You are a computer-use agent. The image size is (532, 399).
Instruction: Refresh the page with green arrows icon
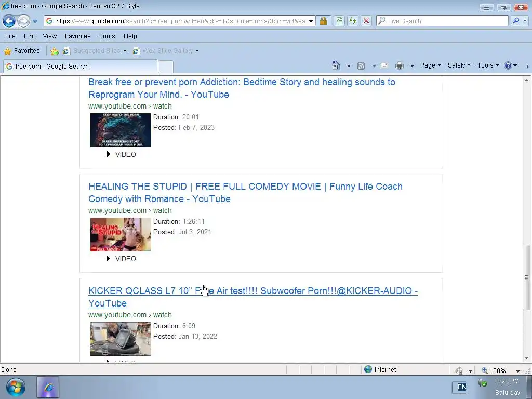353,21
